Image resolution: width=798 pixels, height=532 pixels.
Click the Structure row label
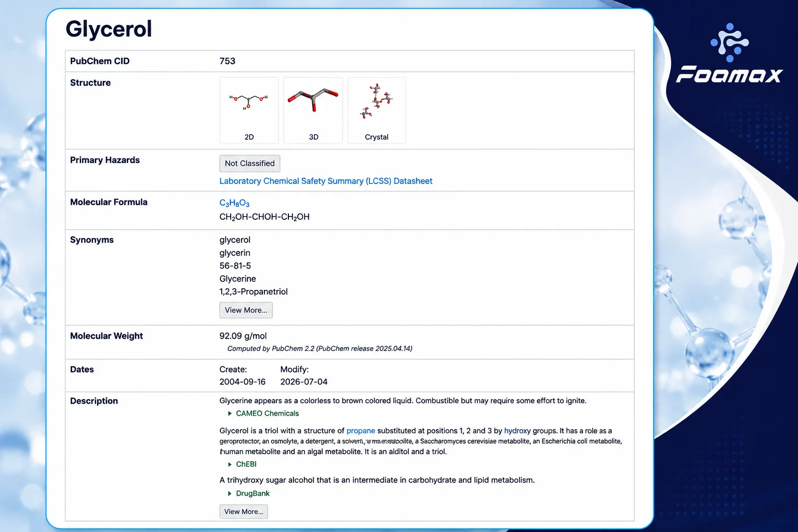click(x=90, y=83)
